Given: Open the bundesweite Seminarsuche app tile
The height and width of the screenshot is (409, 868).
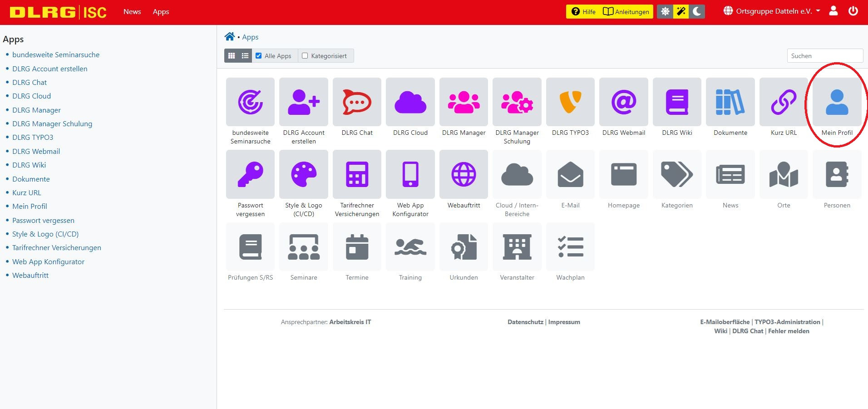Looking at the screenshot, I should (250, 102).
